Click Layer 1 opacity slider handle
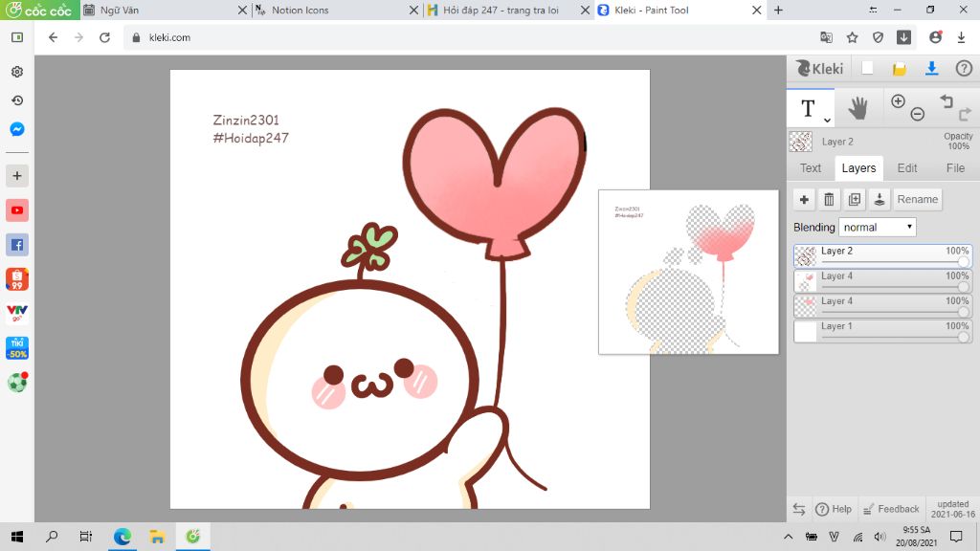 point(963,337)
